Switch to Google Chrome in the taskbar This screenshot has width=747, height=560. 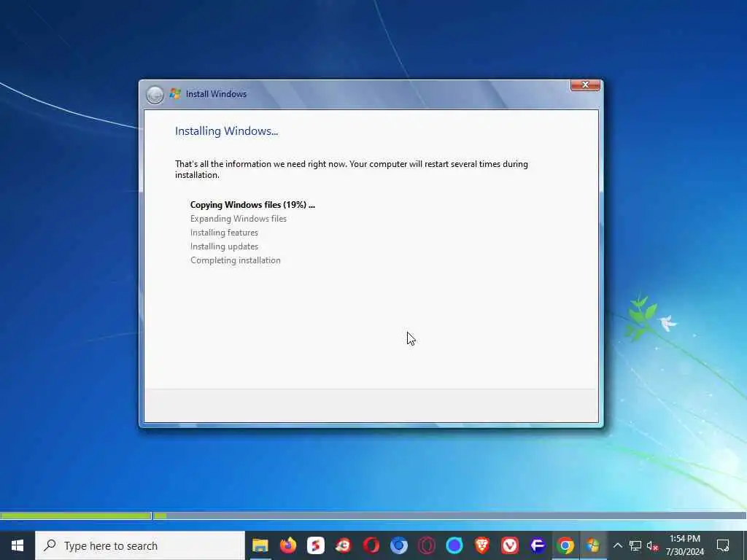565,545
